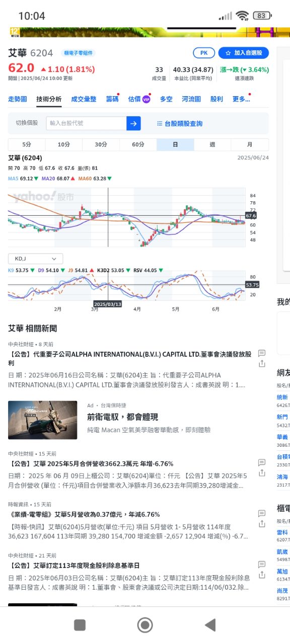Click the MA20 68.07 indicator legend
This screenshot has width=290, height=644.
point(58,179)
